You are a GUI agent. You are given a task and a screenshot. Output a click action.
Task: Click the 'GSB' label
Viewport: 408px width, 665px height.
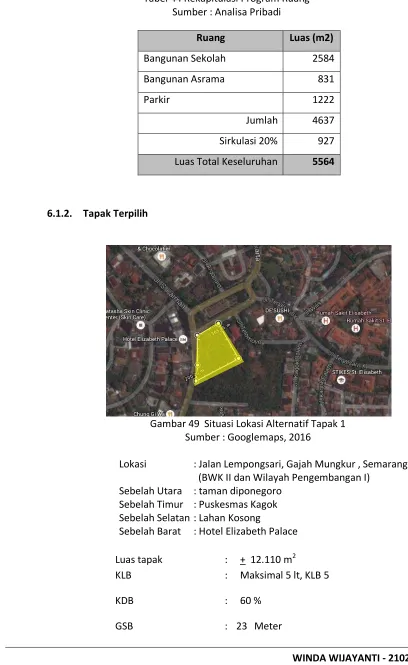[124, 626]
